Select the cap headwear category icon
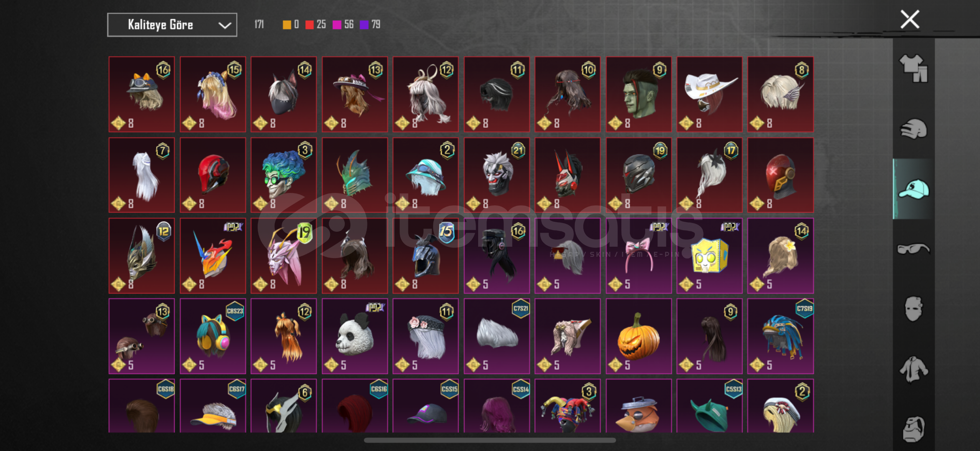Screen dimensions: 980x451 (x=914, y=189)
